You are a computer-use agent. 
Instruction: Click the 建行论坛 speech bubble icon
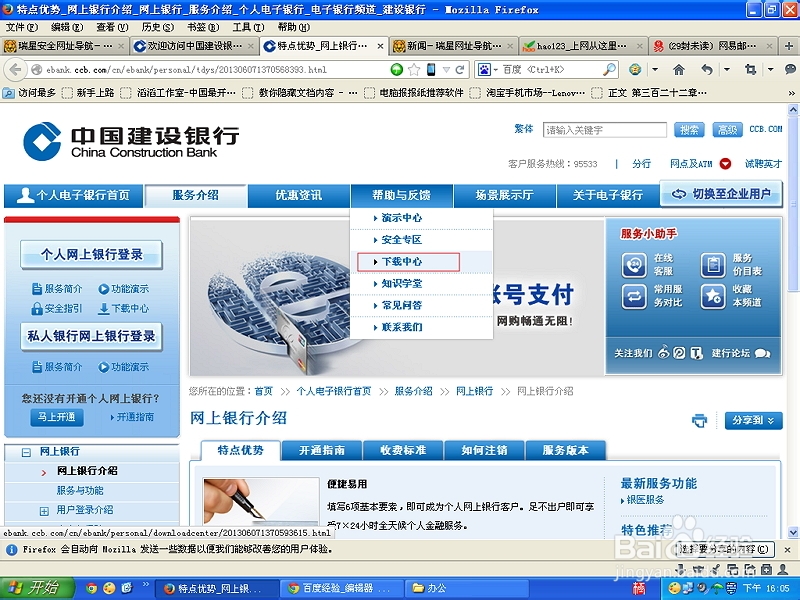pos(762,353)
